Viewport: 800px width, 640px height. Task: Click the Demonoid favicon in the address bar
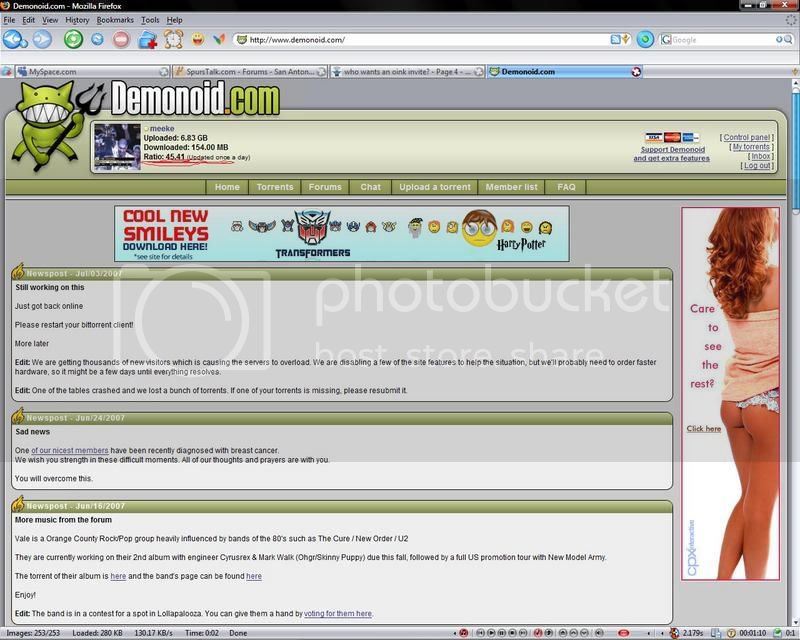click(x=242, y=40)
